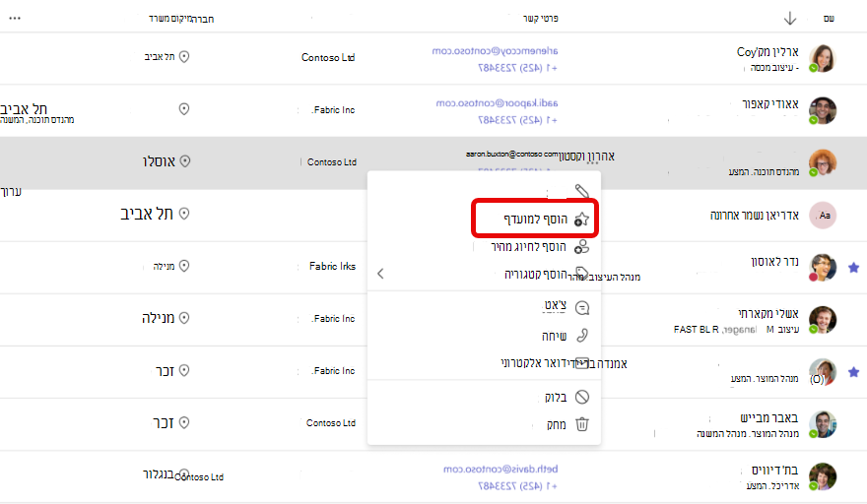
Task: Open the three-dots more options in the header
Action: click(15, 19)
